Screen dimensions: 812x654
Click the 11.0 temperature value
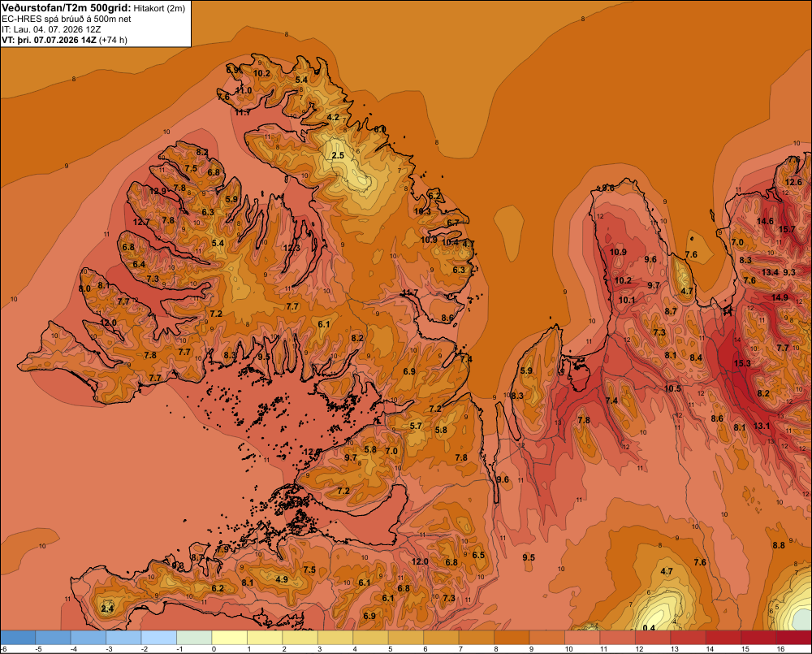(244, 90)
